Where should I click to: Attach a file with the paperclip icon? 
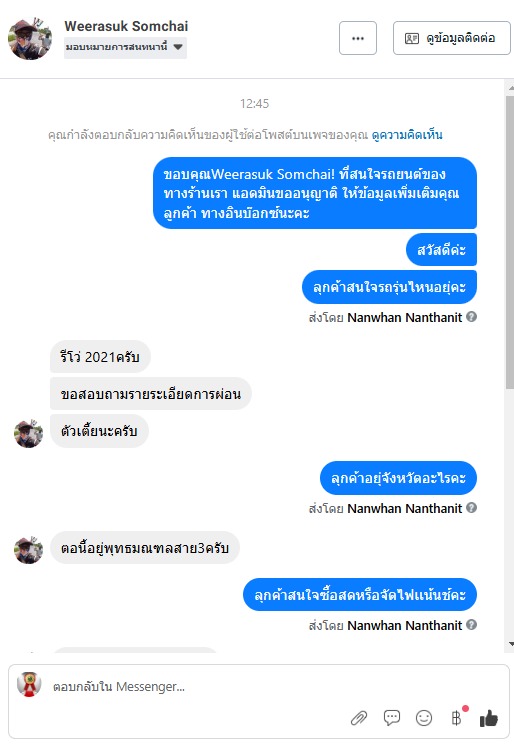pos(359,718)
